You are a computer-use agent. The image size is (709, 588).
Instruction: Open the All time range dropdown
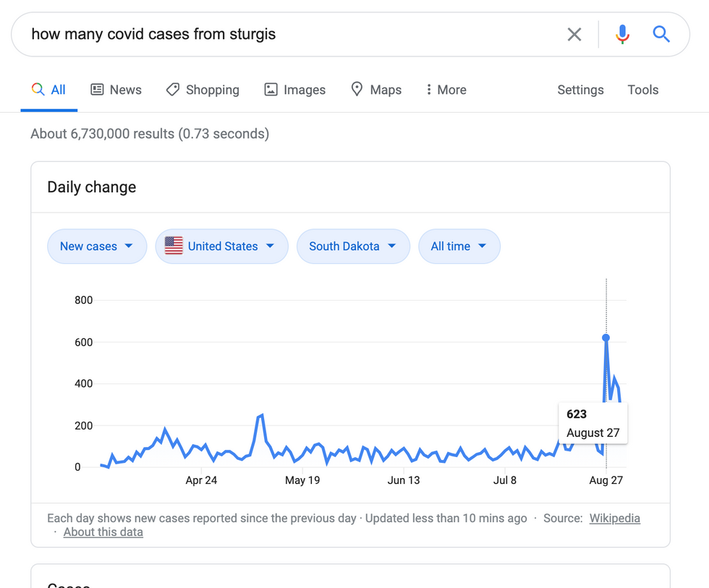459,247
